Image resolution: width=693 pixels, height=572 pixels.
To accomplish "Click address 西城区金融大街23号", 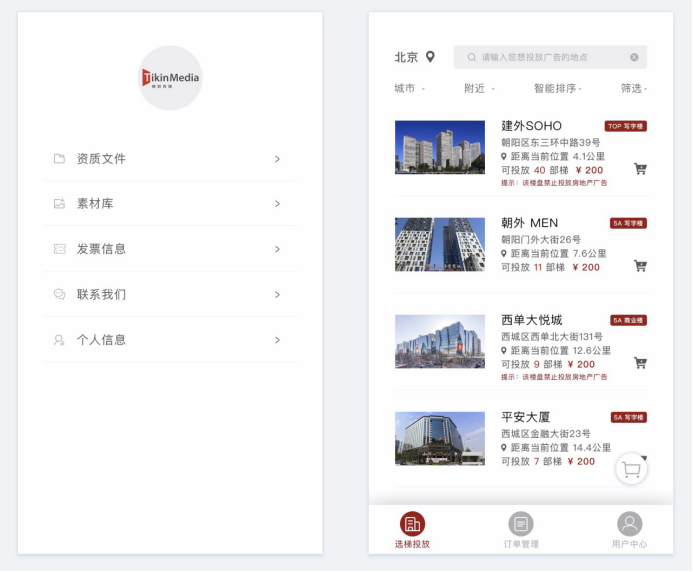I will tap(546, 434).
